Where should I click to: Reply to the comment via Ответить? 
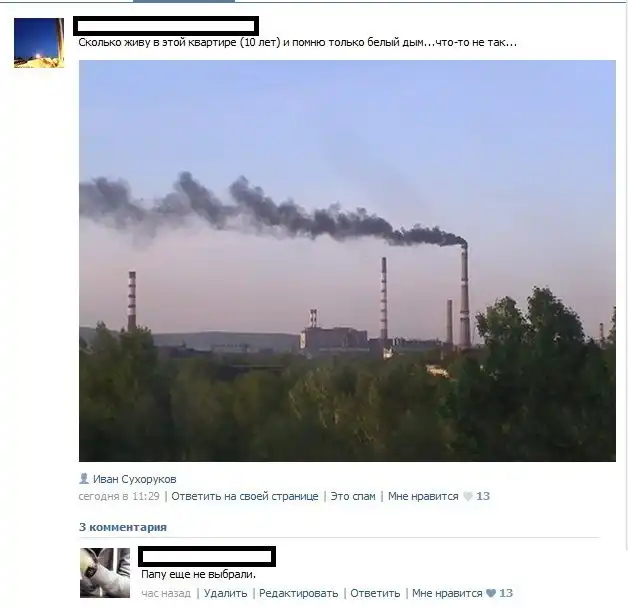click(x=375, y=593)
